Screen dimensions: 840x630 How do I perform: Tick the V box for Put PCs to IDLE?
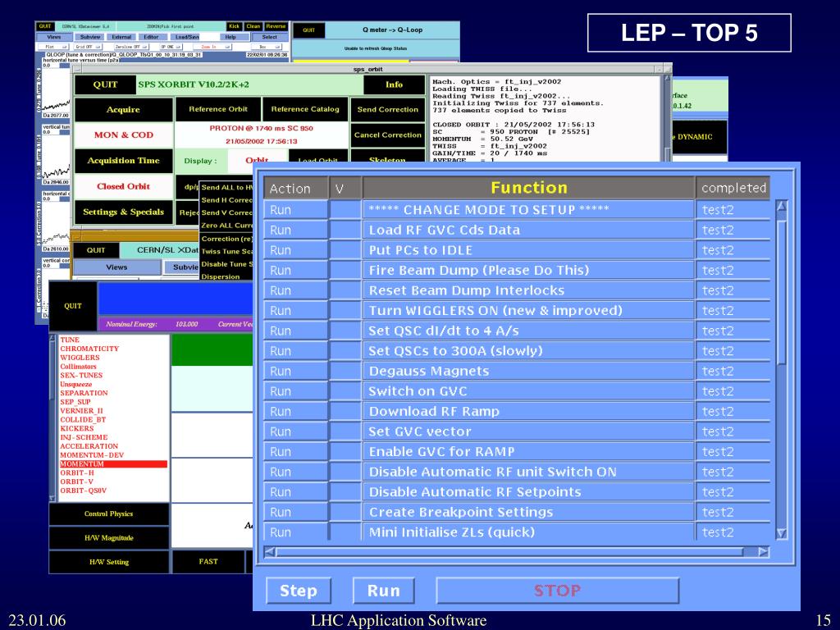click(345, 250)
